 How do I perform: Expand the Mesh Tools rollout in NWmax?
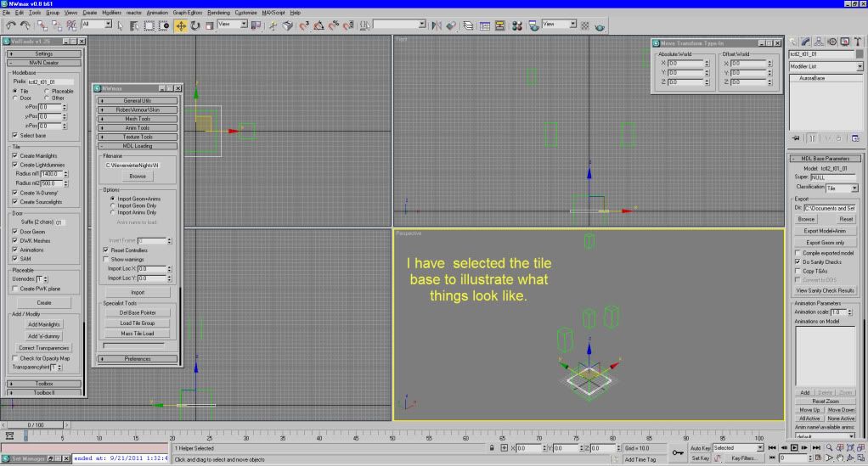click(139, 118)
